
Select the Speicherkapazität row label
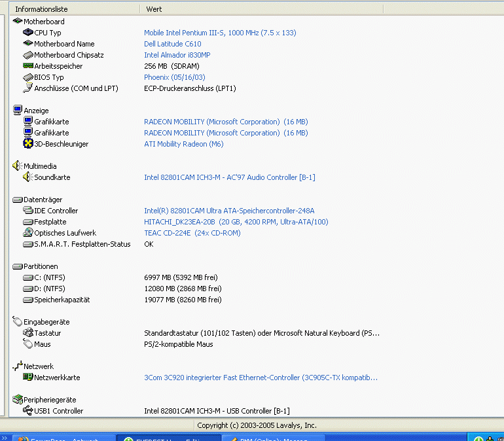[x=62, y=300]
